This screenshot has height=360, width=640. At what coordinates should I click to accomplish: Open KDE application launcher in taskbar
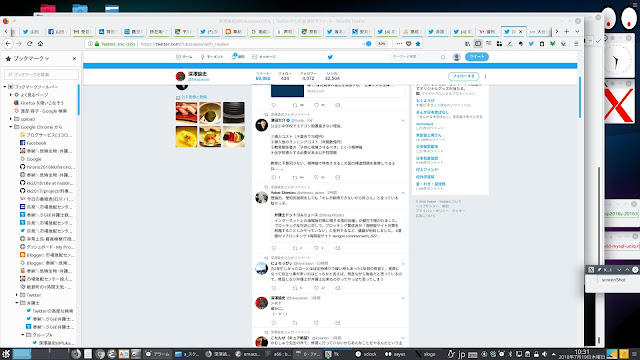pos(5,354)
